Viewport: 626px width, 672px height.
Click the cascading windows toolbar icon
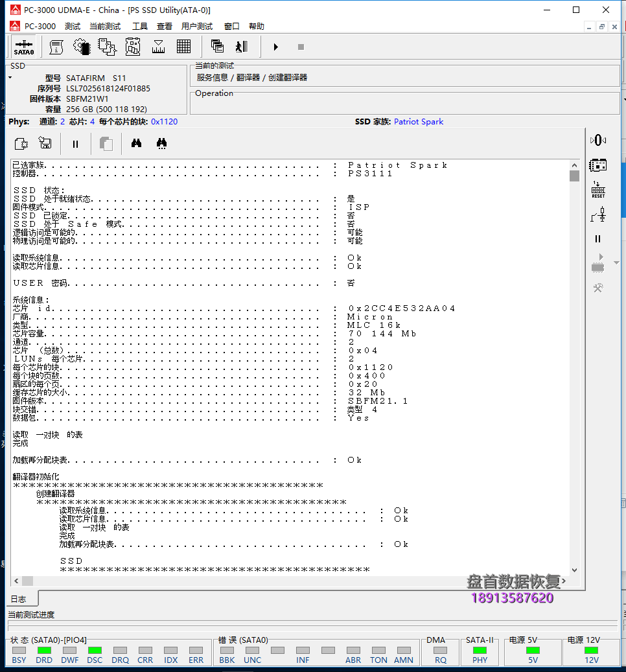pos(217,46)
